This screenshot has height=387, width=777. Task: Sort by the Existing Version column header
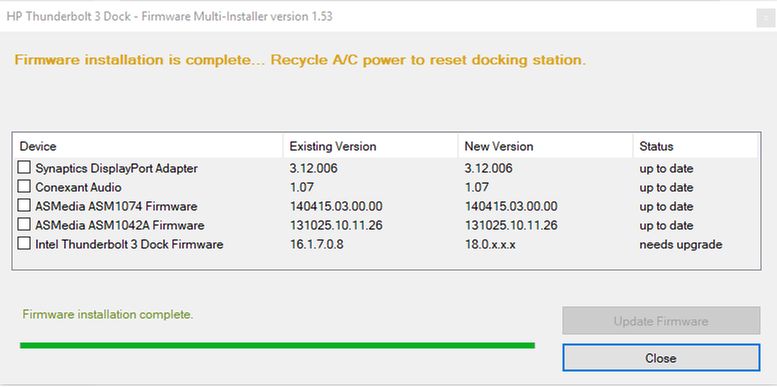click(370, 146)
